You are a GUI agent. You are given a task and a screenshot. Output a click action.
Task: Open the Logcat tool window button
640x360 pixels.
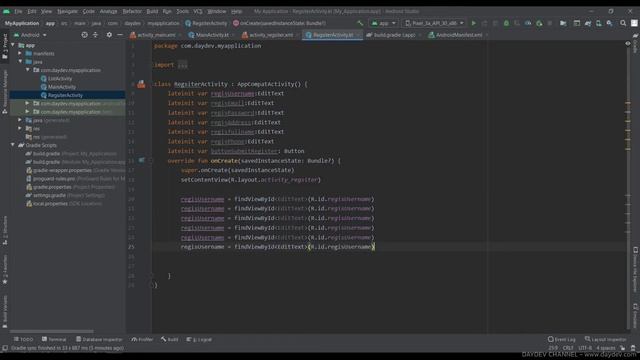click(x=200, y=339)
